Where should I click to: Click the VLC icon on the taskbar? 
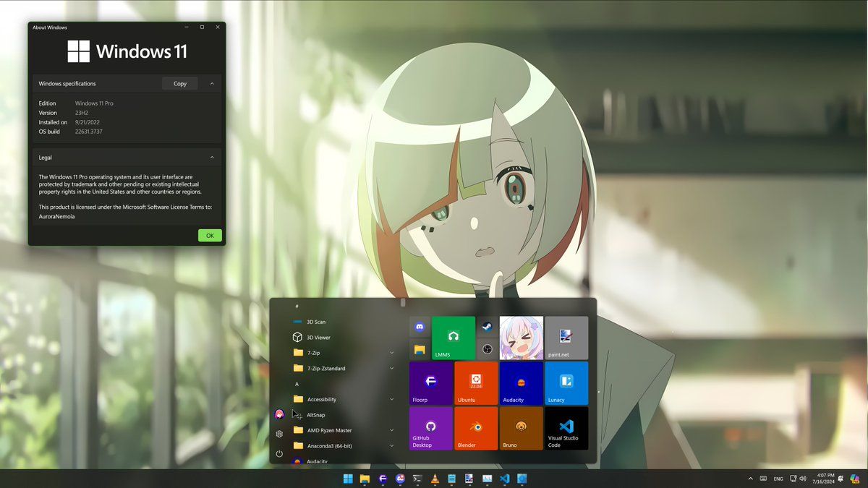(x=435, y=479)
